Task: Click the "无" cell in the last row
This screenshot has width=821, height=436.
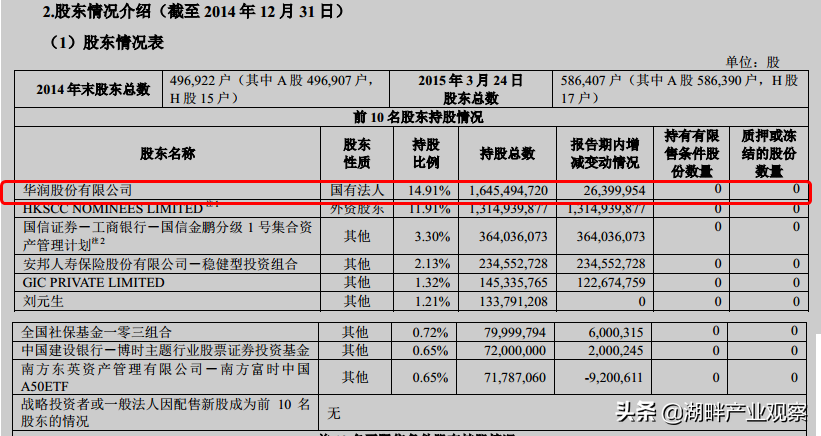Action: point(334,413)
